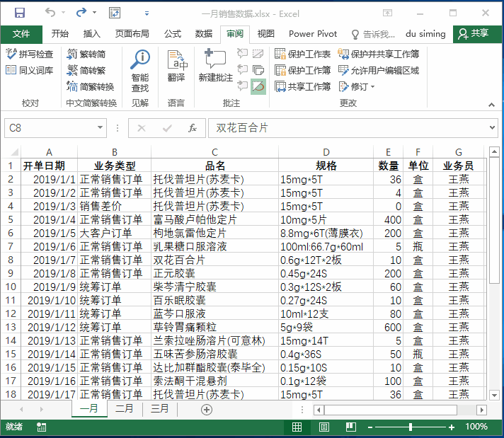The image size is (504, 438).
Task: Switch to the 数据 tab
Action: [x=204, y=34]
